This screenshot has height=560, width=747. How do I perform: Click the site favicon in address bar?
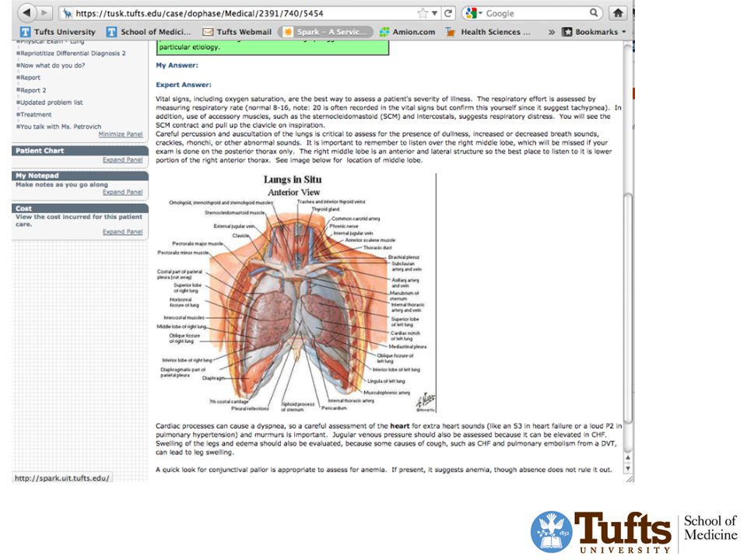(x=68, y=13)
